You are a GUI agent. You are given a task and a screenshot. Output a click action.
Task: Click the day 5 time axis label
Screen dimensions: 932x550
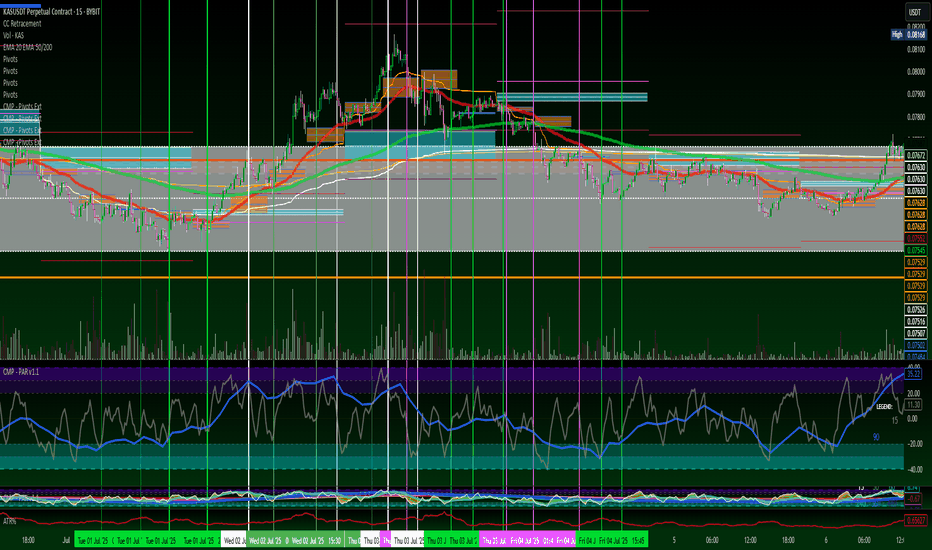coord(674,540)
